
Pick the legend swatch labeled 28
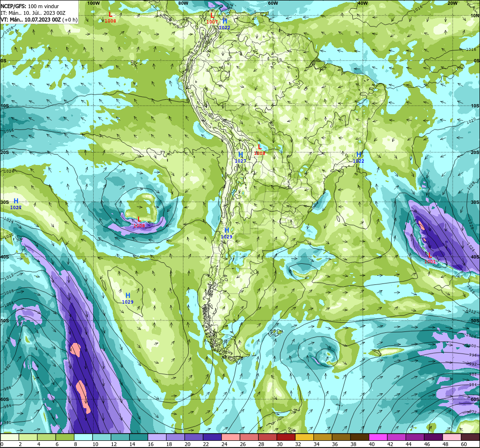tap(267, 437)
